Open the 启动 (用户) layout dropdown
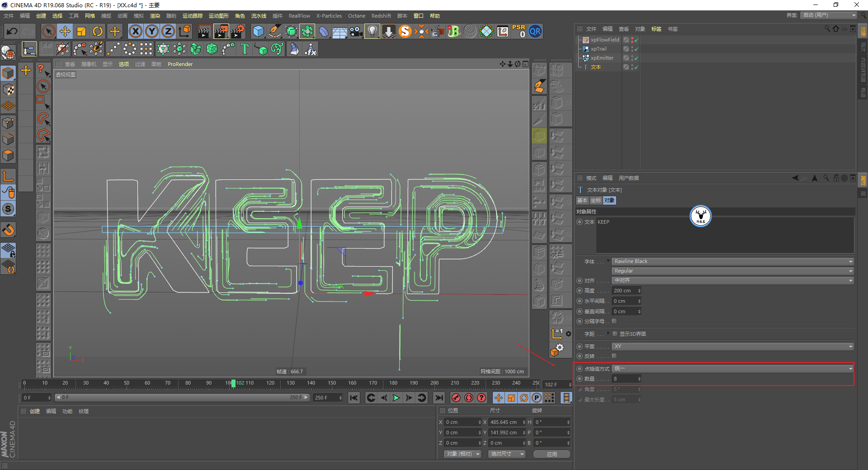 (x=829, y=15)
